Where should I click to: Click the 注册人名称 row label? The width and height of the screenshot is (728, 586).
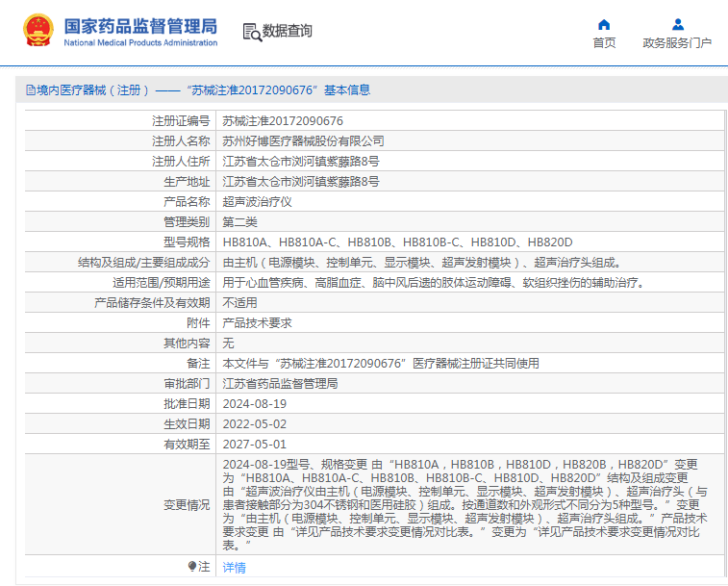181,141
